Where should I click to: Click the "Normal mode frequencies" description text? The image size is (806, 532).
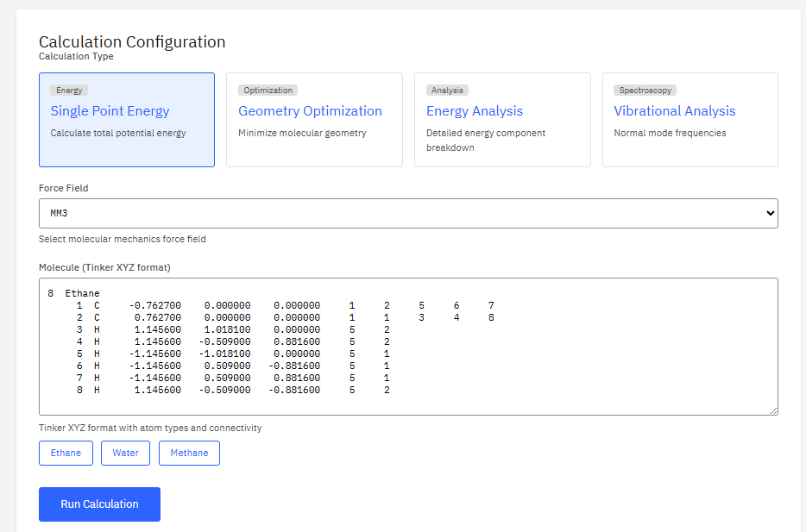[x=670, y=133]
